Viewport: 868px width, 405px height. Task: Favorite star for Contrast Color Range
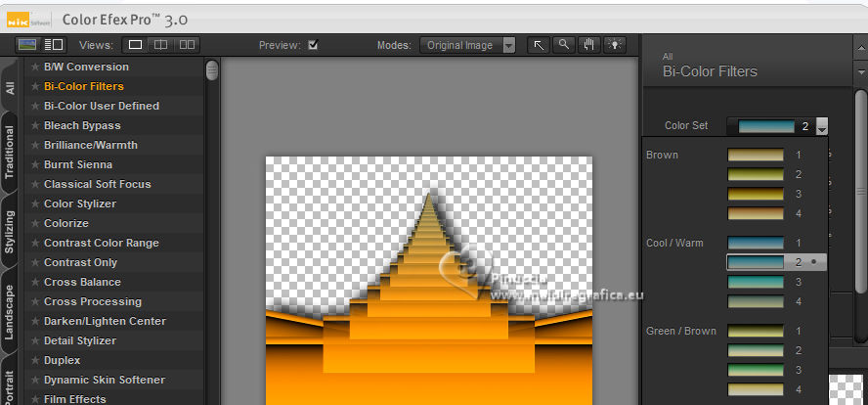[x=35, y=244]
